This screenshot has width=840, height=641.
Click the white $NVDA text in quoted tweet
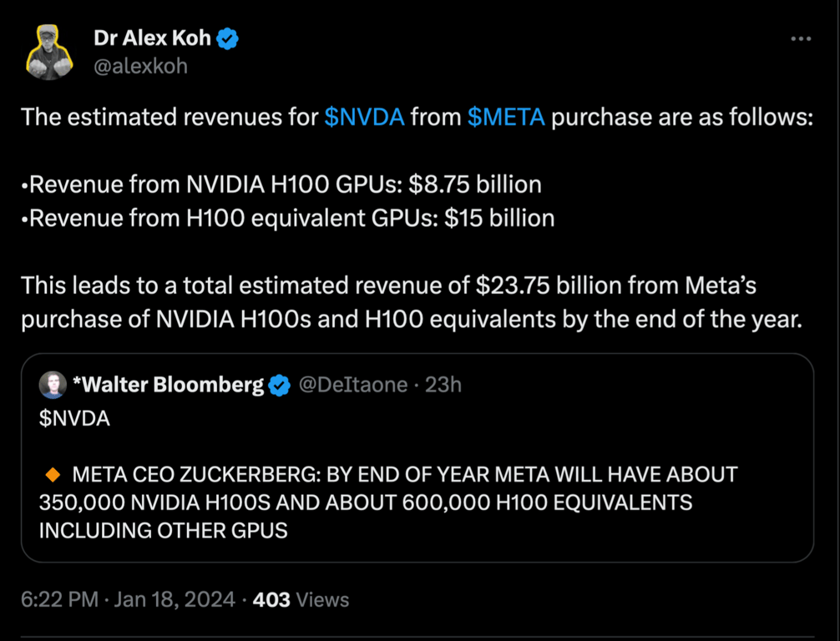pyautogui.click(x=74, y=419)
